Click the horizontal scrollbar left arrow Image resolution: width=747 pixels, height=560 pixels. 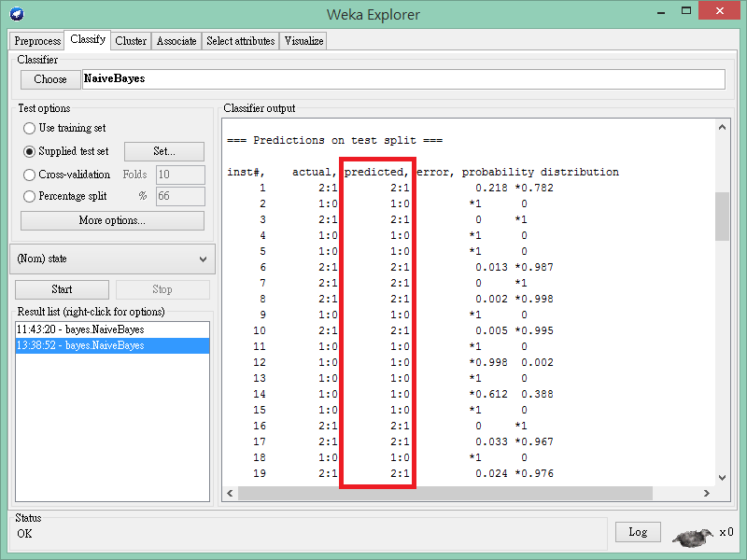click(x=230, y=494)
